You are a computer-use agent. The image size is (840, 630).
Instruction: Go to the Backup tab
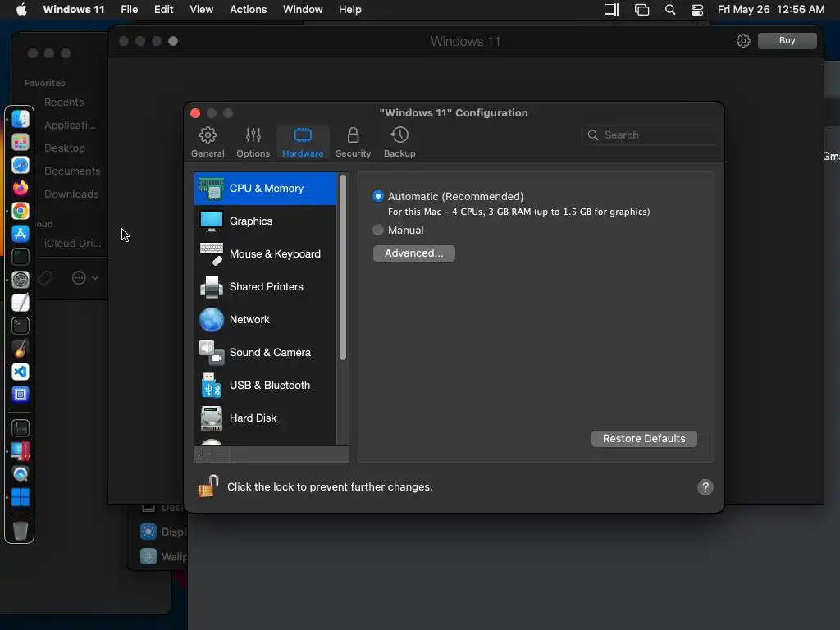399,143
